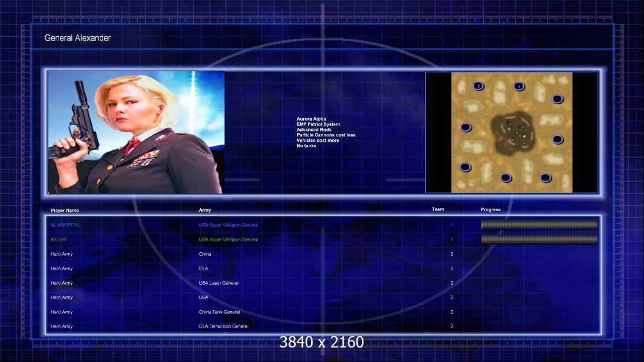The width and height of the screenshot is (644, 362).
Task: Click start position marker numbered 1 on map
Action: point(519,86)
